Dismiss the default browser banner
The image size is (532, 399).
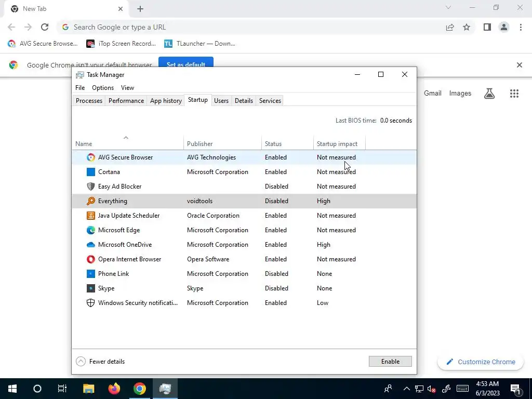[519, 65]
